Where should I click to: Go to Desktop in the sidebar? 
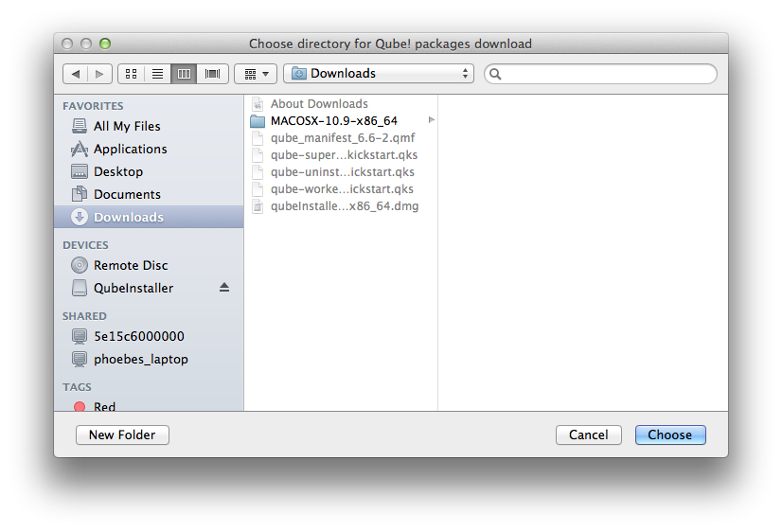[118, 171]
